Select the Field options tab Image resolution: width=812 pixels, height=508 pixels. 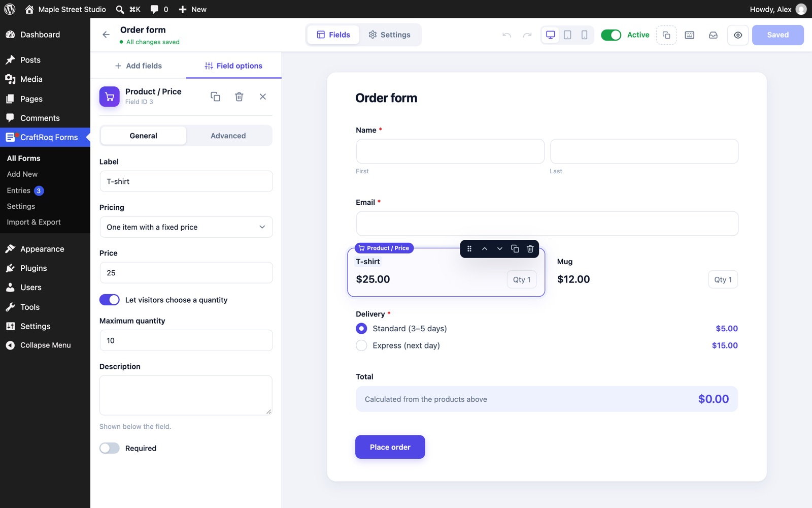(233, 66)
